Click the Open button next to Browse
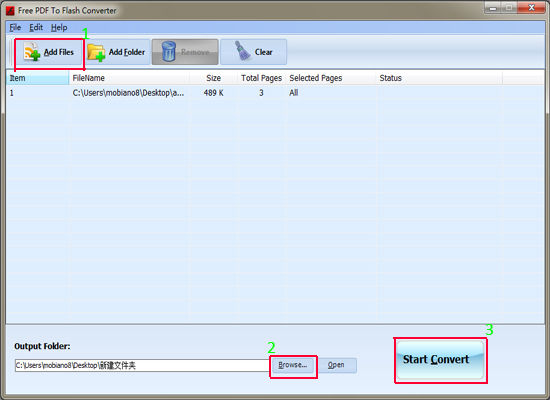 click(336, 365)
